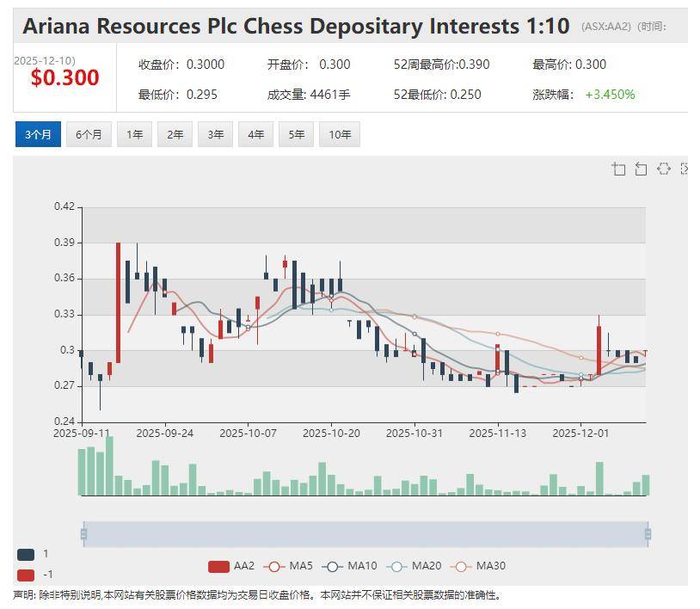700x609 pixels.
Task: Activate the area zoom tool icon
Action: 619,169
